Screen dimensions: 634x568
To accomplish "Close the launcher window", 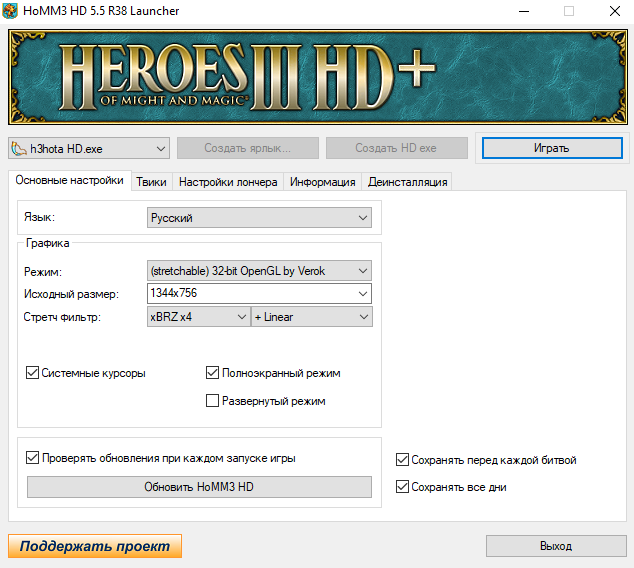I will (615, 11).
